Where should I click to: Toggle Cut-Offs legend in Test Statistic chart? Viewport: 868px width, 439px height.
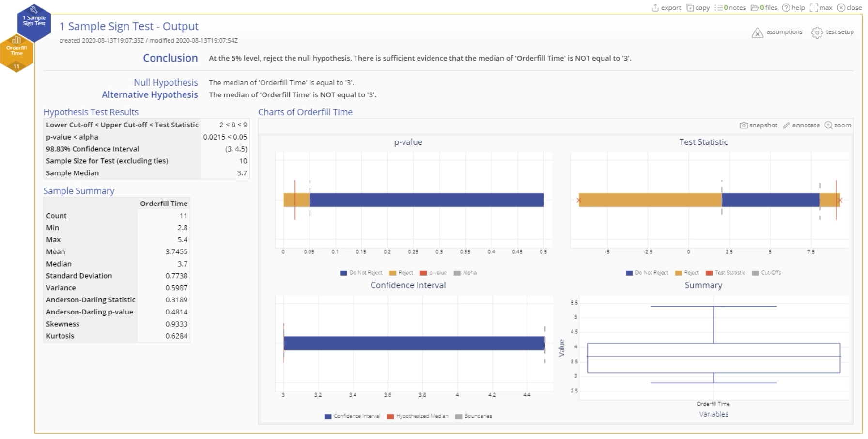(766, 273)
